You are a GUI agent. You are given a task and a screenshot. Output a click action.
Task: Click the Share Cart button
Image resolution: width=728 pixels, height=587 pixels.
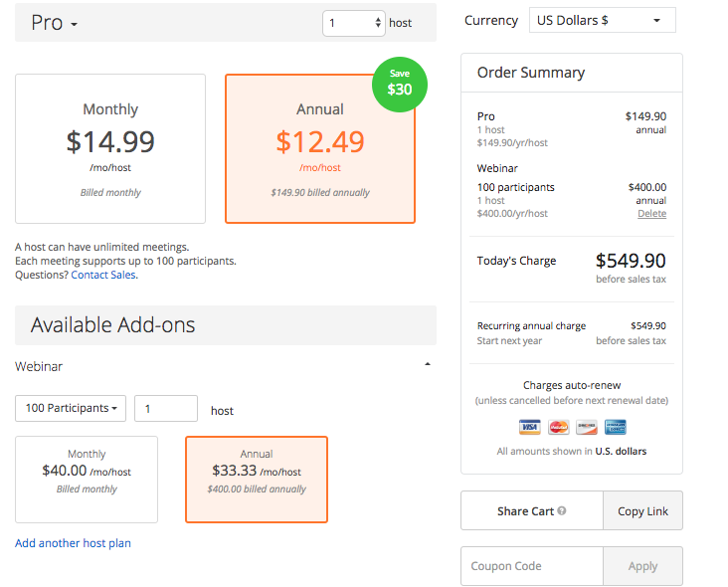[x=532, y=510]
